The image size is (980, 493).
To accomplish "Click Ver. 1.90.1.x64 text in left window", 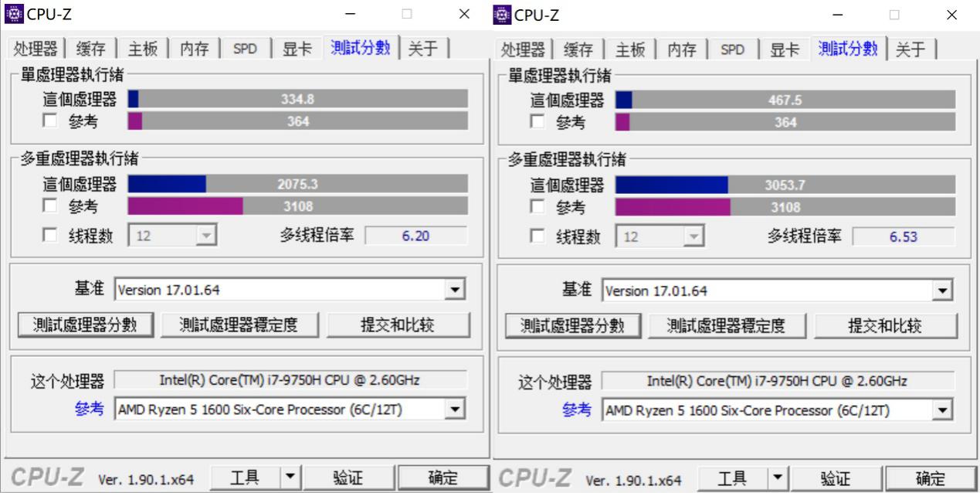I will (x=146, y=481).
